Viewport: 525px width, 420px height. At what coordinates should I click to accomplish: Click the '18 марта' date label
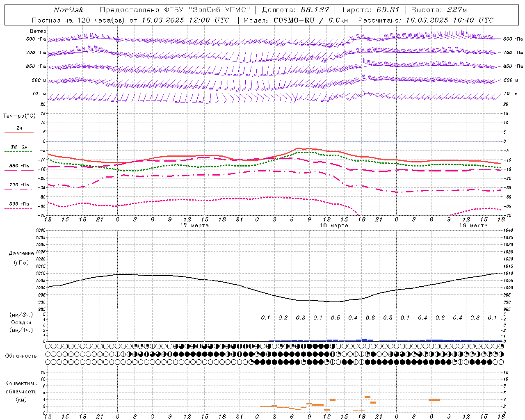coord(334,225)
